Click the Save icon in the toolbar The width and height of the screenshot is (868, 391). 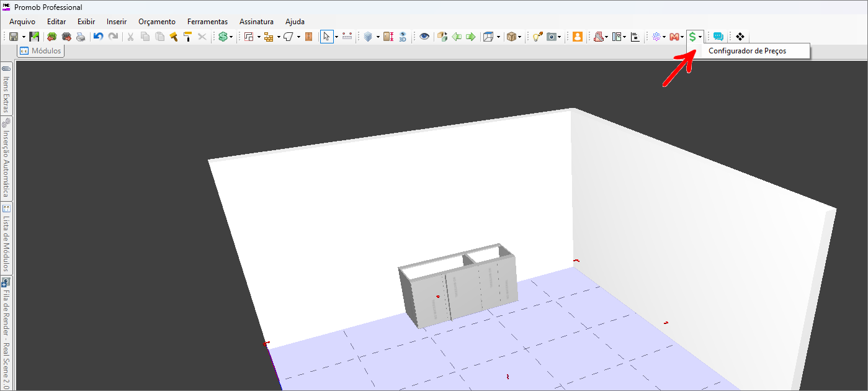[13, 37]
